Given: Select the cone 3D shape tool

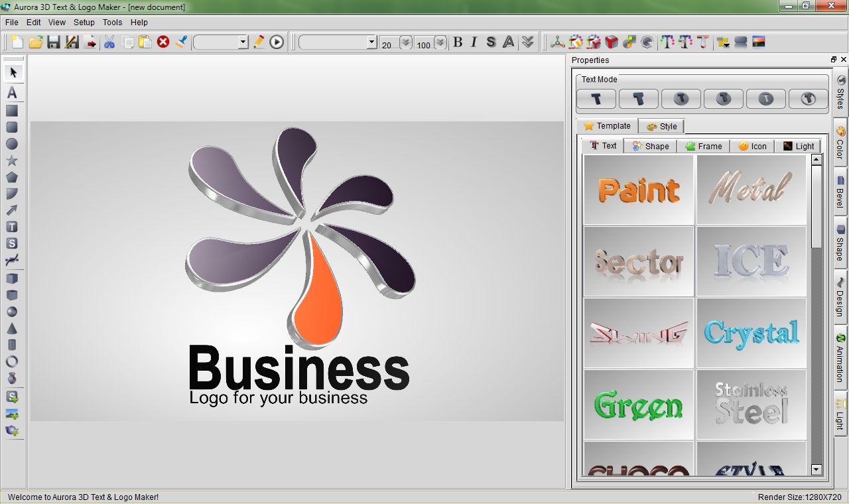Looking at the screenshot, I should pos(12,328).
